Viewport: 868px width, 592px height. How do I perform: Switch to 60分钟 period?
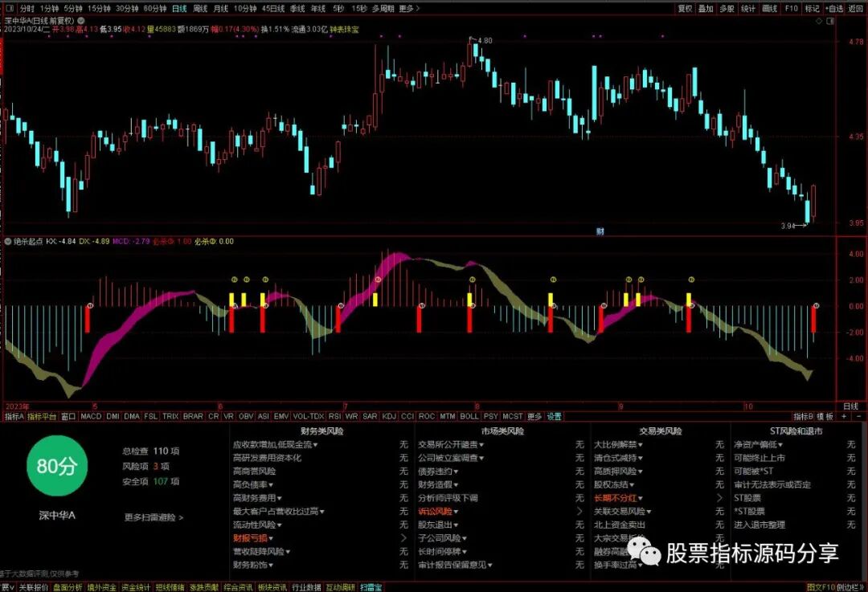click(155, 8)
